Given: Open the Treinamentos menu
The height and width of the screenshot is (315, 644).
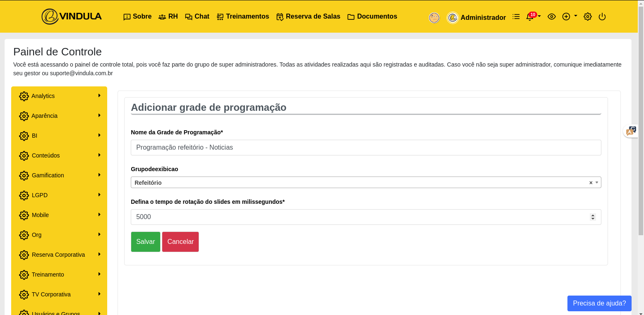Looking at the screenshot, I should [243, 17].
